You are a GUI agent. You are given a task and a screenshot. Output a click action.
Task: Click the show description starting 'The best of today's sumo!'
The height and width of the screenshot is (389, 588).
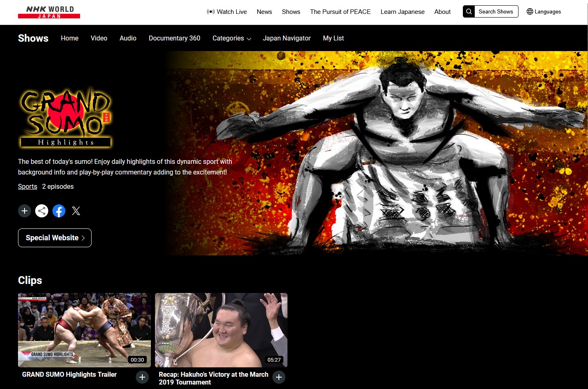[125, 167]
